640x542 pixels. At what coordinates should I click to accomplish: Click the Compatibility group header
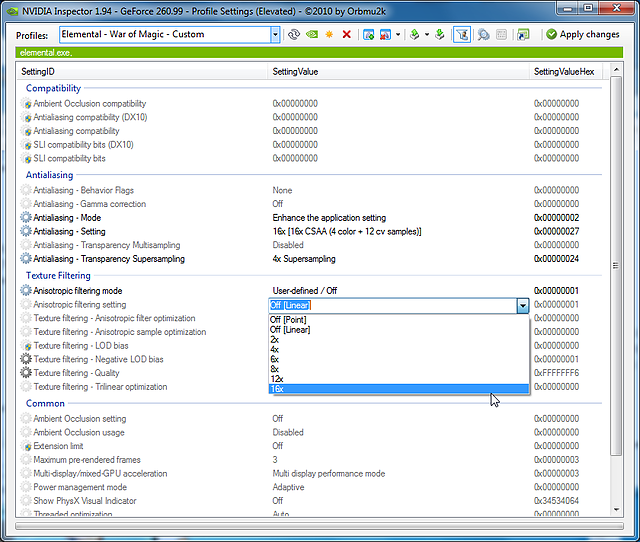[x=53, y=88]
